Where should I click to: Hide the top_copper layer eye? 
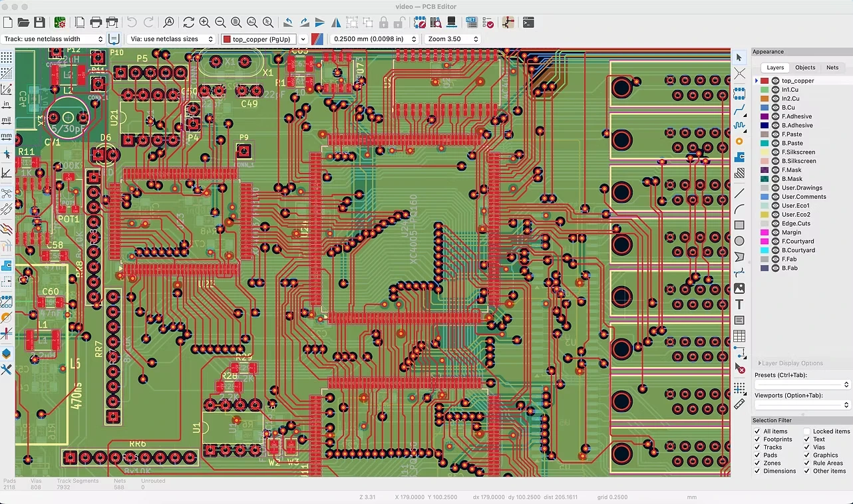pyautogui.click(x=776, y=80)
